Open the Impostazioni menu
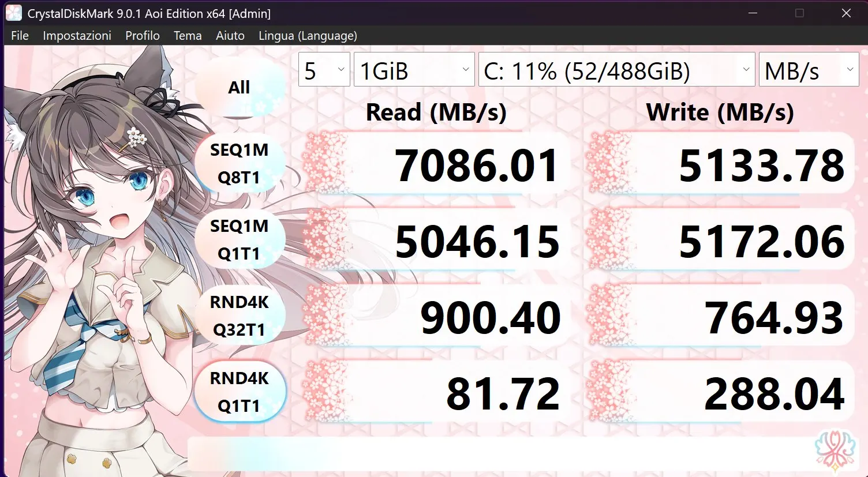This screenshot has width=868, height=477. [x=77, y=36]
